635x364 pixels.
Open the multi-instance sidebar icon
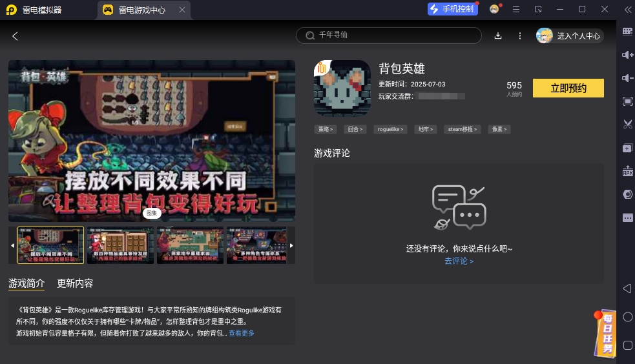tap(627, 148)
